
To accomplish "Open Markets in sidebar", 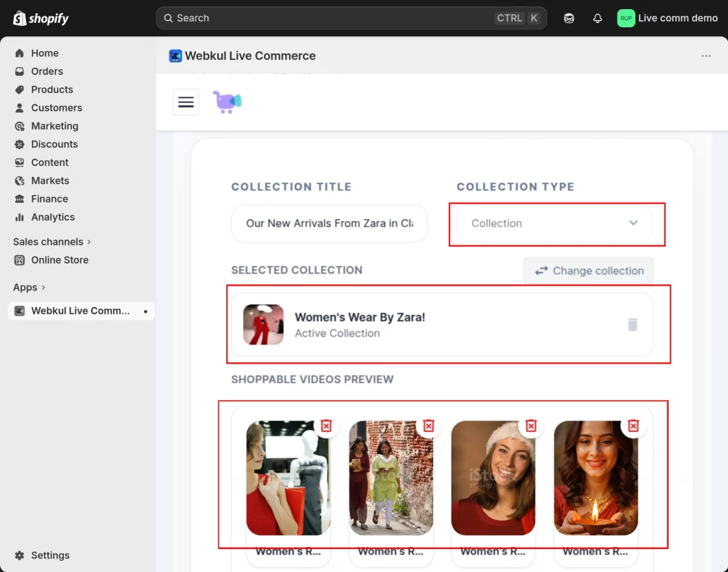I will pyautogui.click(x=50, y=180).
